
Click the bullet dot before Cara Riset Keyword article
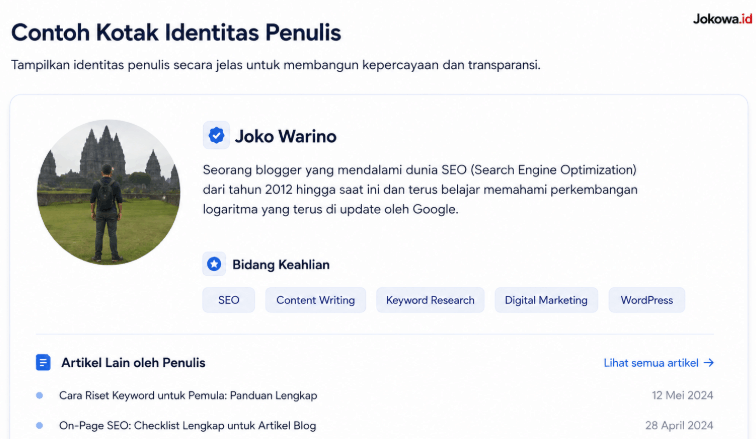pos(40,395)
